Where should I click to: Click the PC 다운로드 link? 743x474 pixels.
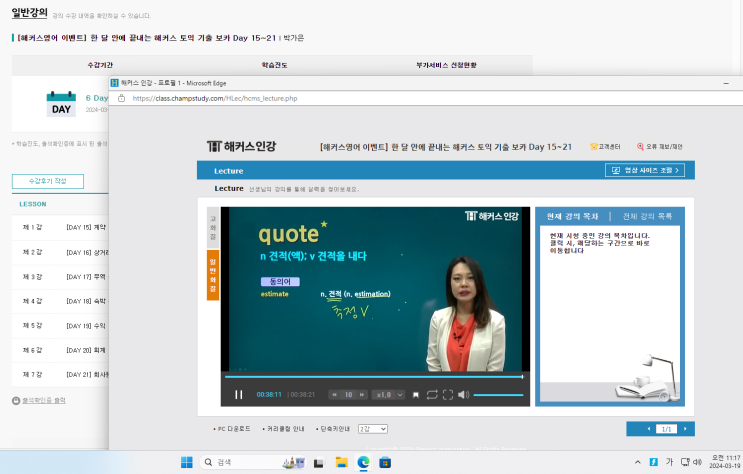[232, 429]
